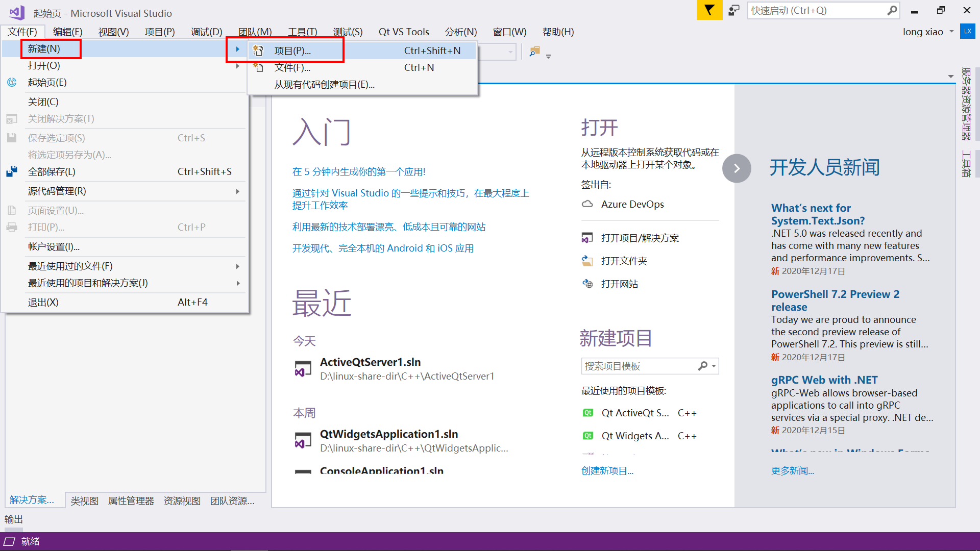Expand the 最近使用过的文件(F) submenu

237,266
